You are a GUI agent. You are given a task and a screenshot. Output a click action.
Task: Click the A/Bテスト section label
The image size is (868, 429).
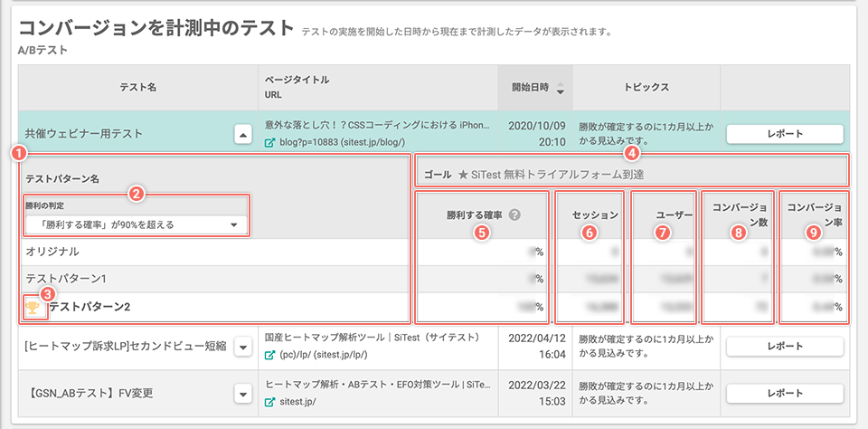pos(42,51)
